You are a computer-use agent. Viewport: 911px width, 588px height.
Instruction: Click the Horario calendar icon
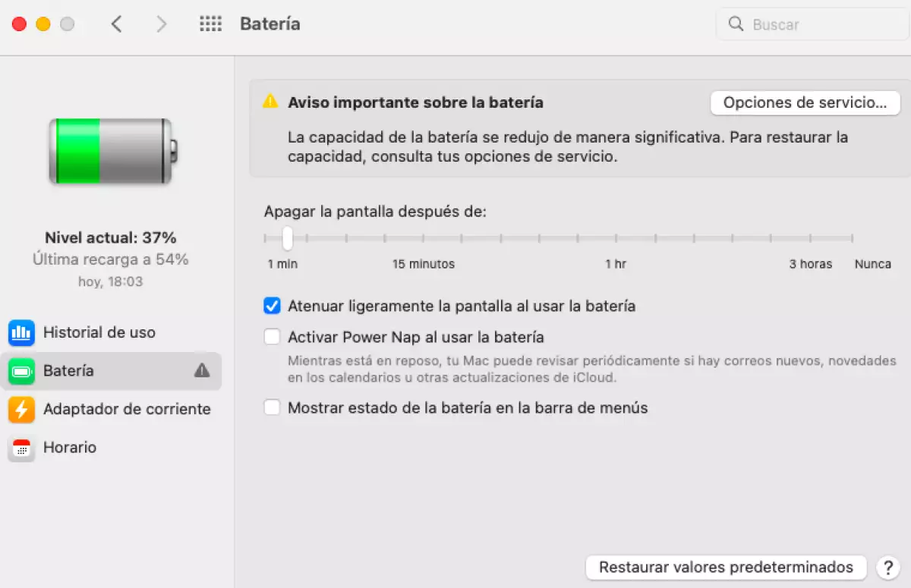[21, 448]
